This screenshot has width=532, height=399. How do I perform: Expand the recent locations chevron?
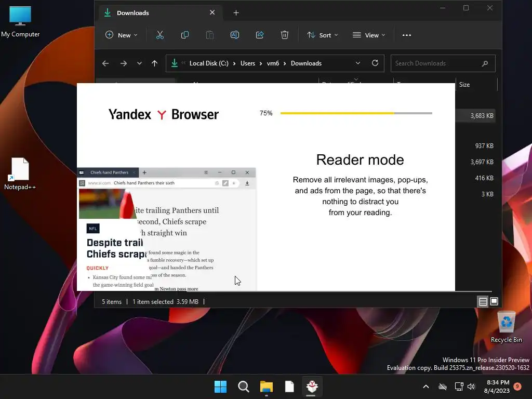pyautogui.click(x=139, y=63)
